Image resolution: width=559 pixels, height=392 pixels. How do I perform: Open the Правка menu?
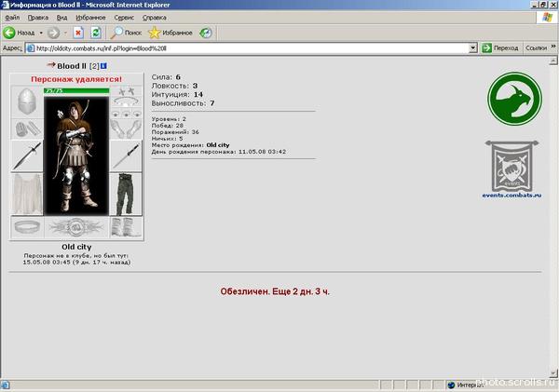coord(38,18)
